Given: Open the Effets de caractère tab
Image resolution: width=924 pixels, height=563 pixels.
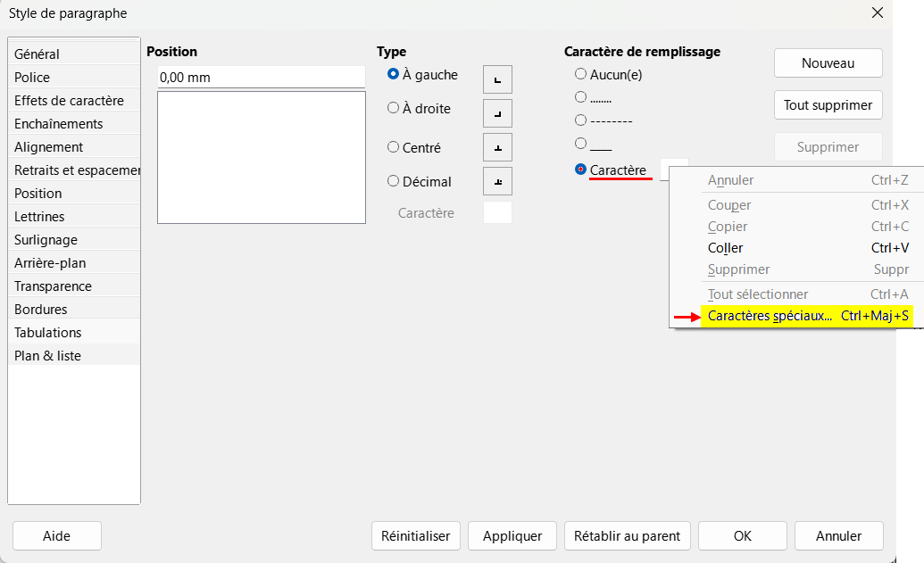Looking at the screenshot, I should click(x=74, y=100).
